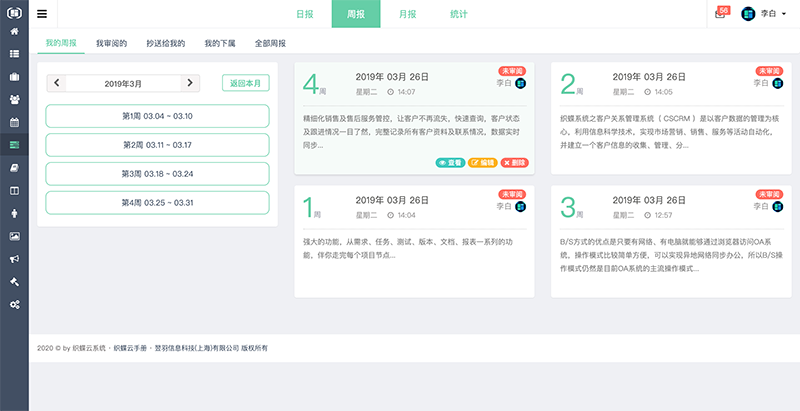Click 查看 button on week 4 card
Viewport: 800px width, 411px height.
(450, 163)
